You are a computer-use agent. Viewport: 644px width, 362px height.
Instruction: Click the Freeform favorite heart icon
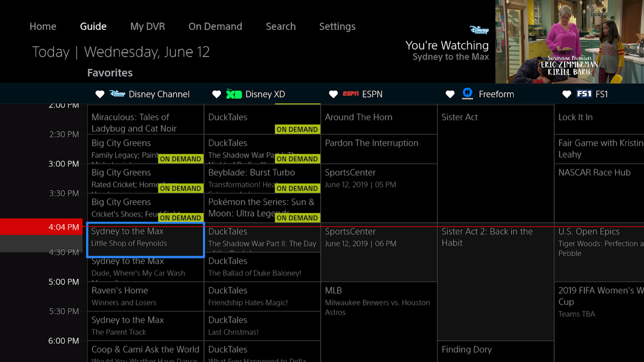pyautogui.click(x=450, y=94)
